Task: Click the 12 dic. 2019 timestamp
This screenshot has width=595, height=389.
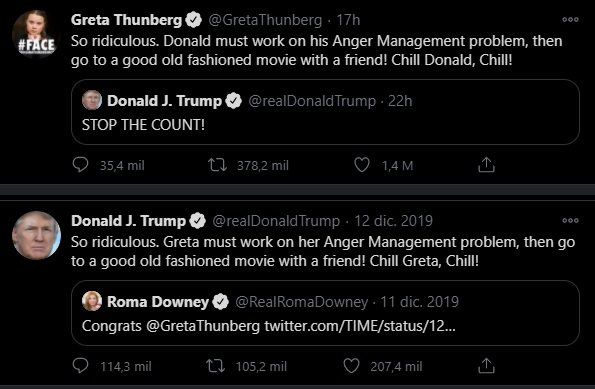Action: pyautogui.click(x=394, y=221)
